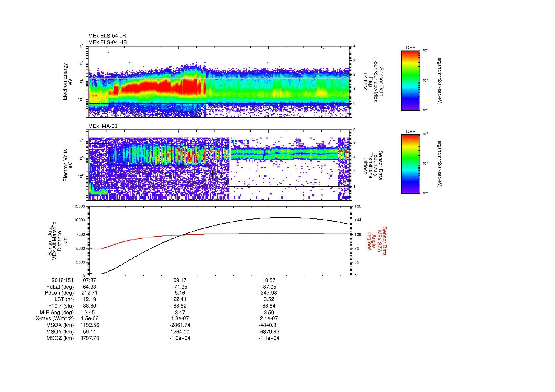
Task: Click the MSOY value '1264.00'
Action: pos(180,332)
